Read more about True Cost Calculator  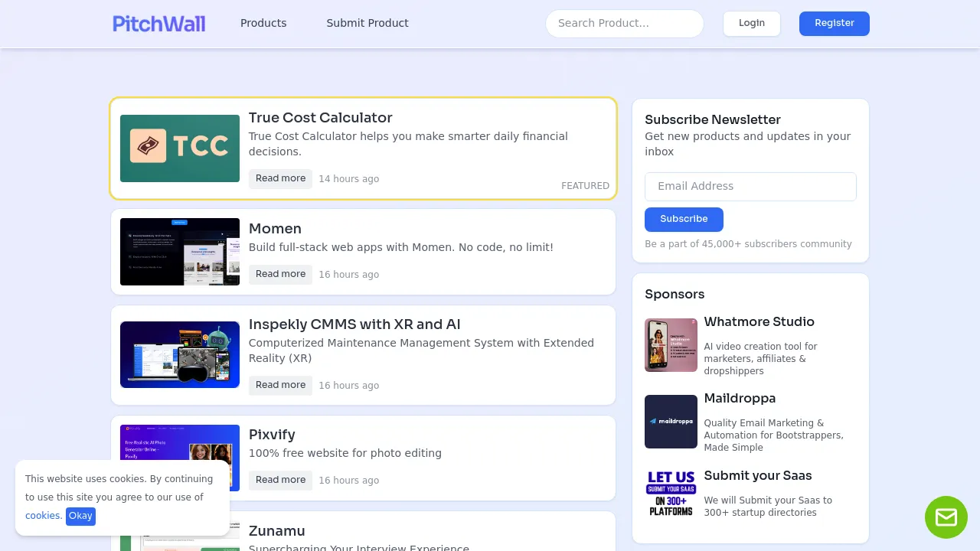click(x=280, y=178)
